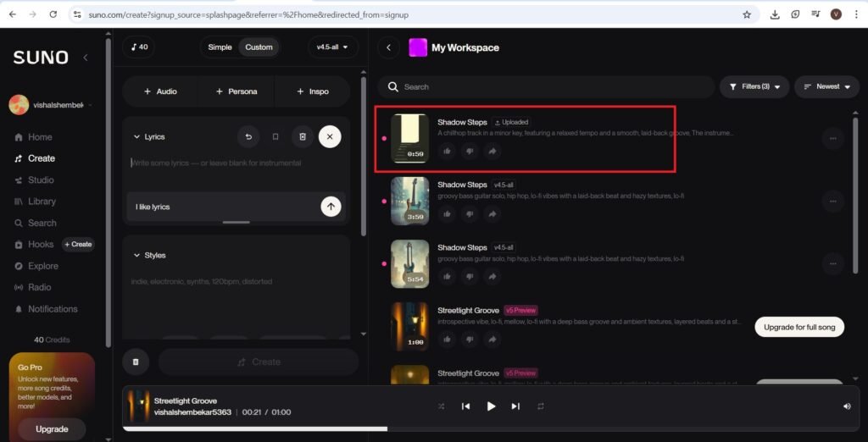Viewport: 868px width, 442px height.
Task: Bookmark this page with the star icon
Action: 747,14
